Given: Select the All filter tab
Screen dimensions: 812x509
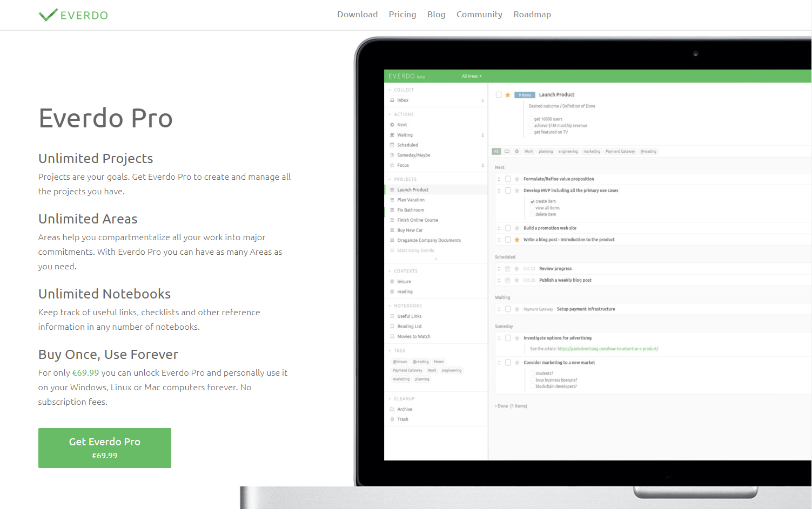Looking at the screenshot, I should (x=496, y=152).
